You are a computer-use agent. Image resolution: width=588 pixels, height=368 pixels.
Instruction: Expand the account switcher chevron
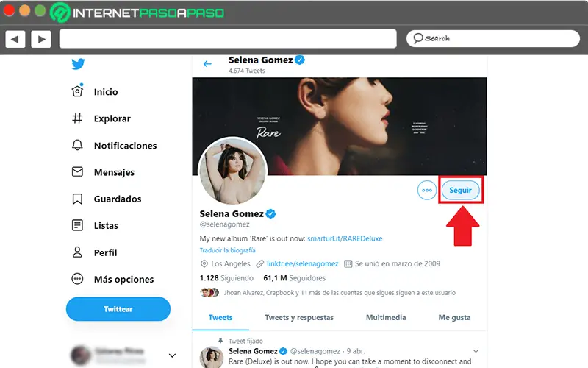[x=172, y=355]
